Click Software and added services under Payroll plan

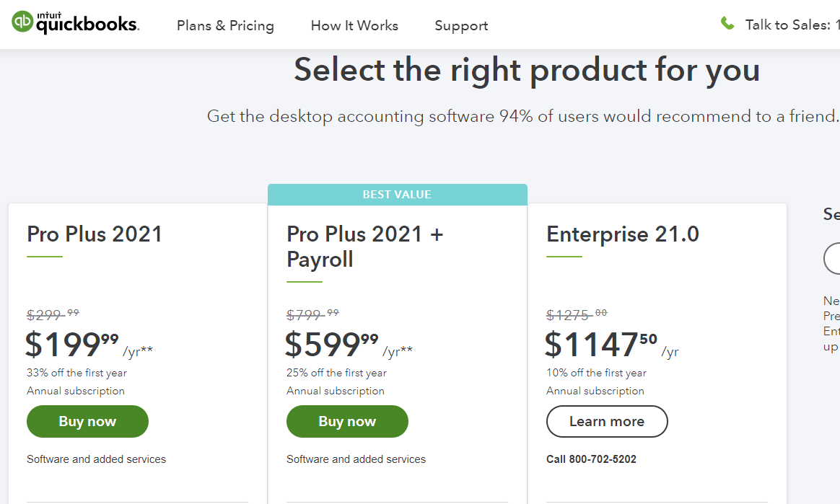(x=356, y=459)
